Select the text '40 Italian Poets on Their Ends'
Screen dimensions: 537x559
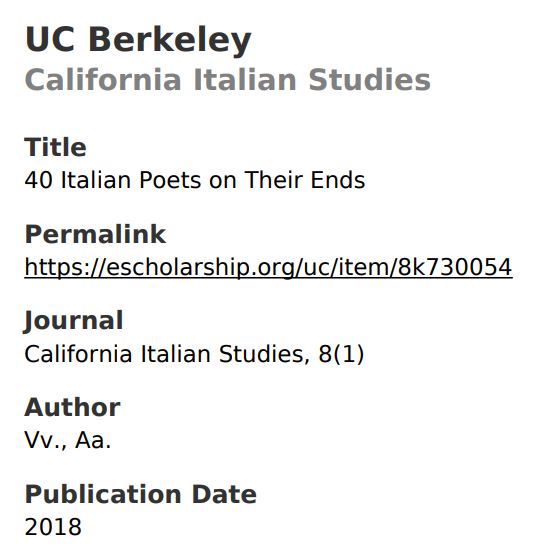click(195, 180)
